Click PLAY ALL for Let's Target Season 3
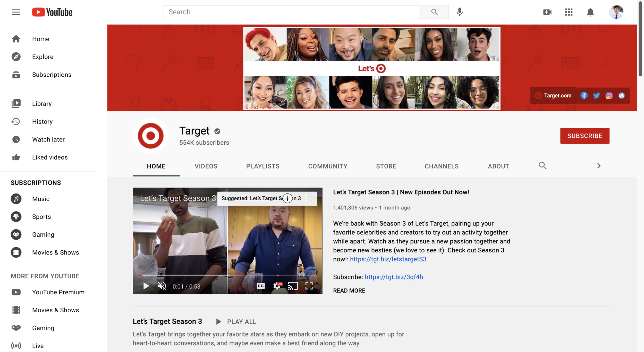This screenshot has width=644, height=352. pyautogui.click(x=236, y=322)
